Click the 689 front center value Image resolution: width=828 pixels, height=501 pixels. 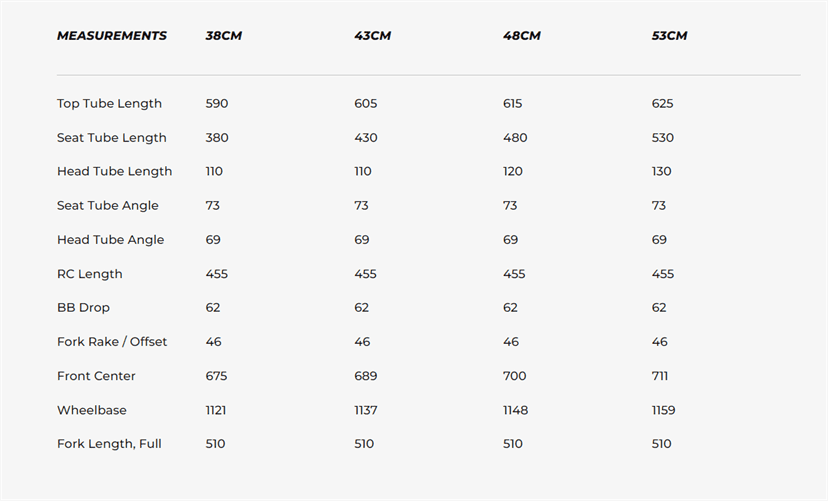point(366,376)
